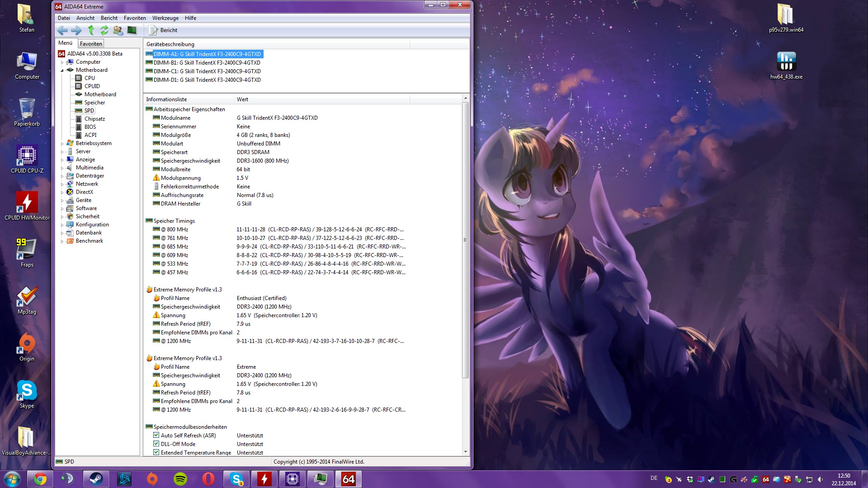The image size is (868, 488).
Task: Click the Bericht report button
Action: tap(163, 30)
